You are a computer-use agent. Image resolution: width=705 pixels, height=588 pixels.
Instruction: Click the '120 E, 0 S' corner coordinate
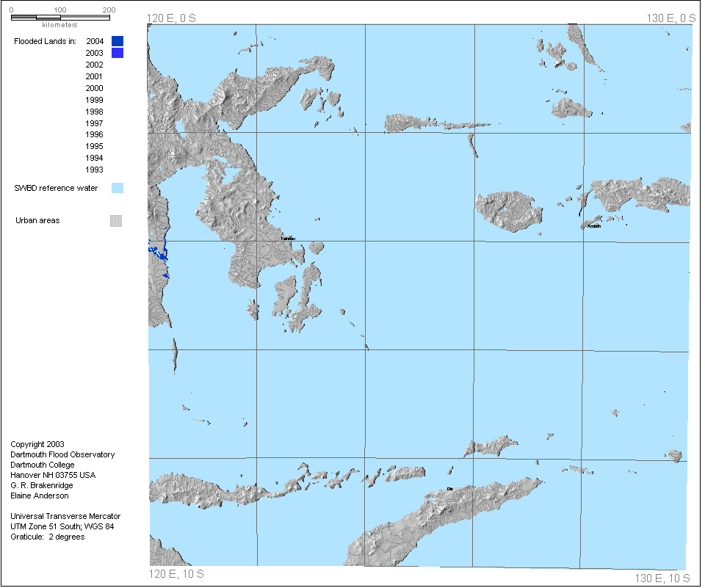tap(175, 18)
